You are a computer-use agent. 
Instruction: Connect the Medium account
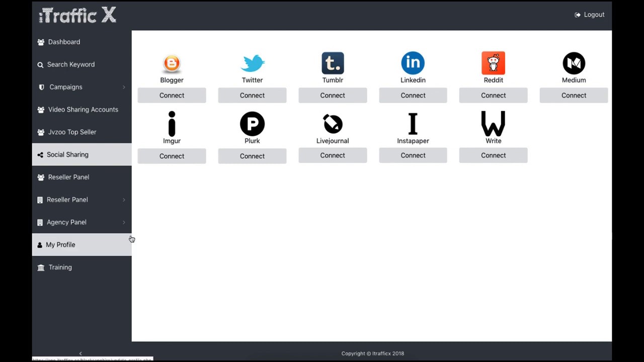[574, 95]
